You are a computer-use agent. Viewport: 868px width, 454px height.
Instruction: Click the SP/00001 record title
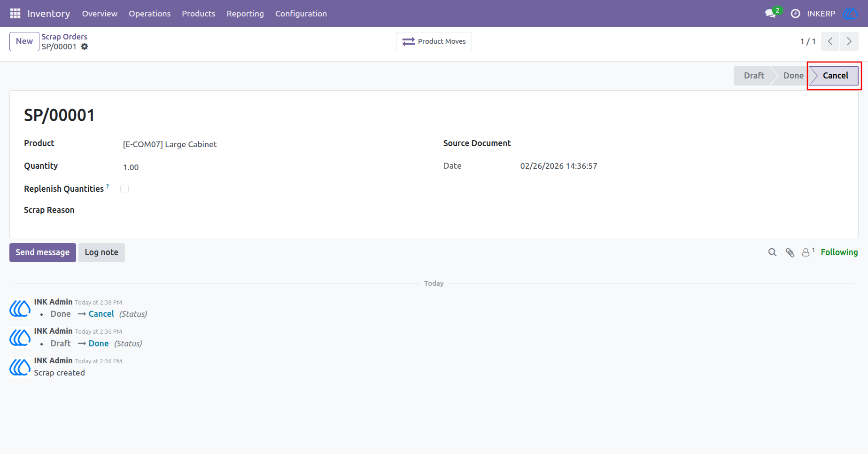pyautogui.click(x=60, y=115)
